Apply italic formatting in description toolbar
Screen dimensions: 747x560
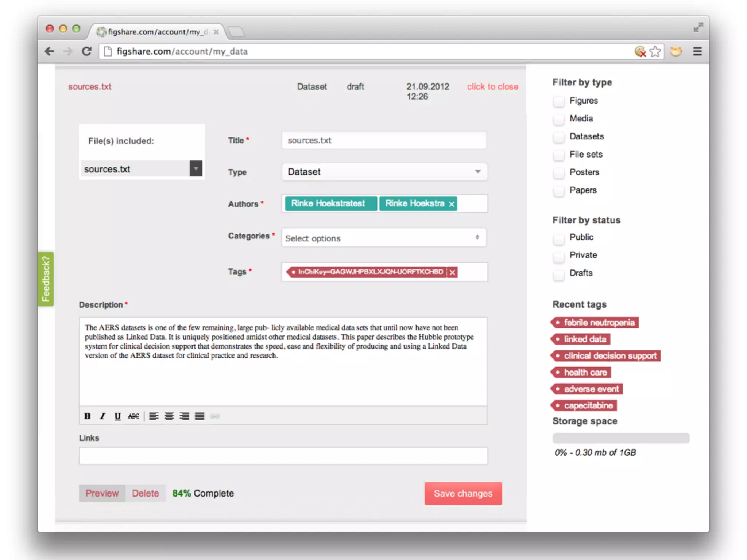coord(102,416)
